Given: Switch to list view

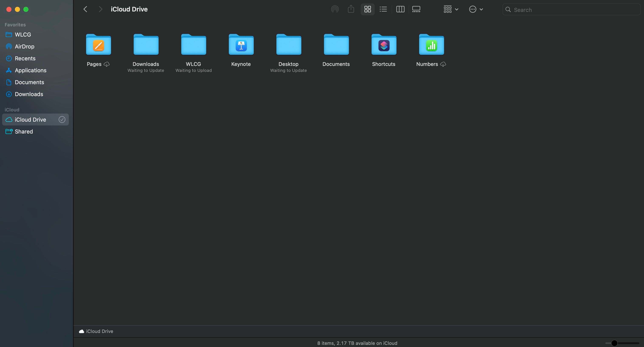Looking at the screenshot, I should [383, 9].
